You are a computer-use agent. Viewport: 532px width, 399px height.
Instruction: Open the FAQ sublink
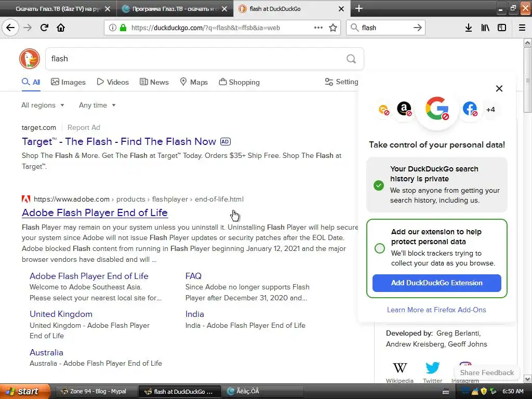(x=193, y=276)
